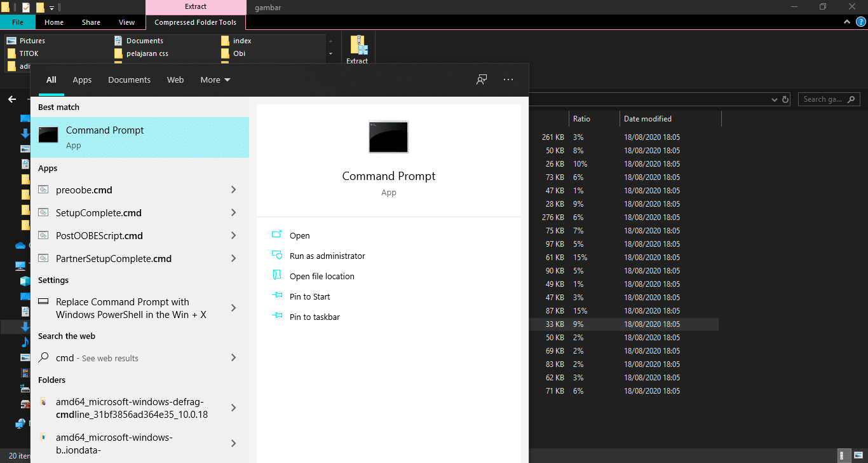This screenshot has height=463, width=868.
Task: Sort by the Ratio column header
Action: click(x=594, y=119)
